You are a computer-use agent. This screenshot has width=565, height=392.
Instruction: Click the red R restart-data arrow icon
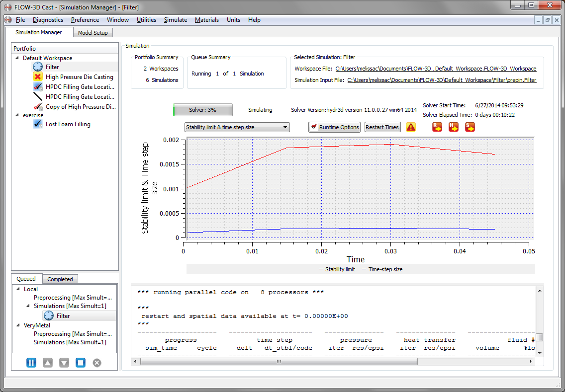coord(437,127)
